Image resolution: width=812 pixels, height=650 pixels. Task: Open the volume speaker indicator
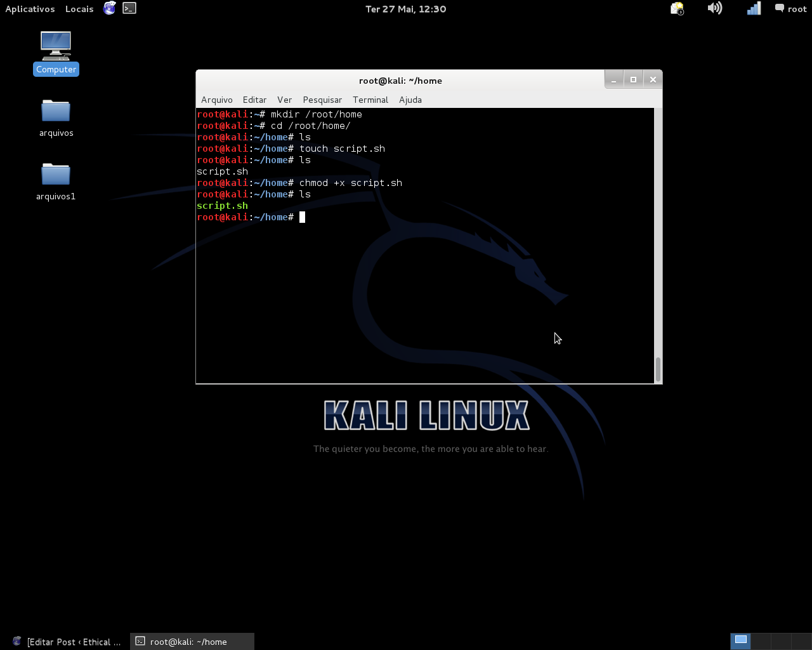tap(715, 8)
